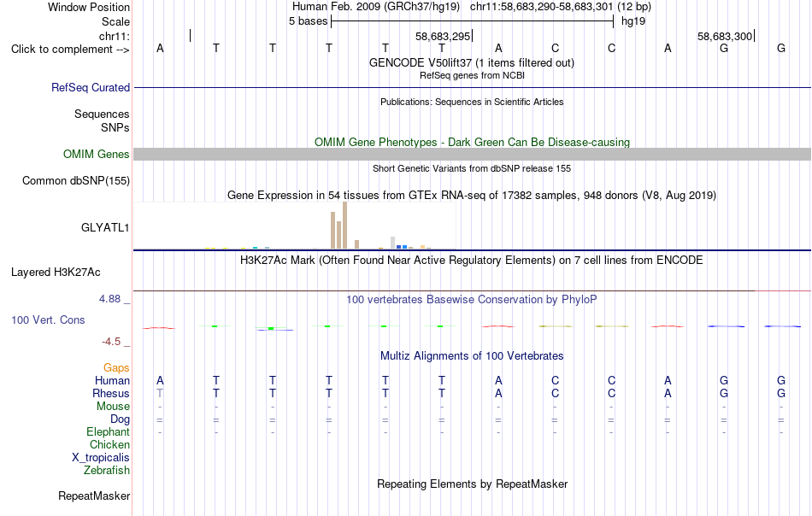Click the 58,683,300 position marker
The height and width of the screenshot is (516, 812).
click(x=726, y=36)
